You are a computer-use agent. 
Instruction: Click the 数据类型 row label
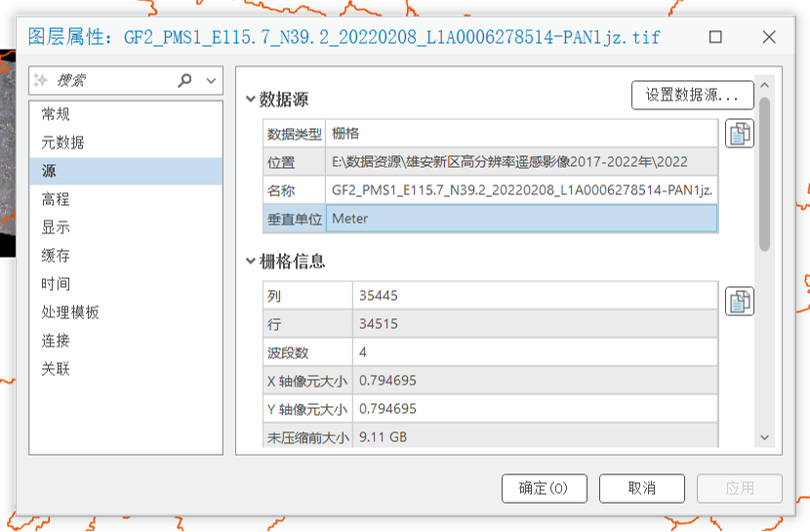[295, 134]
